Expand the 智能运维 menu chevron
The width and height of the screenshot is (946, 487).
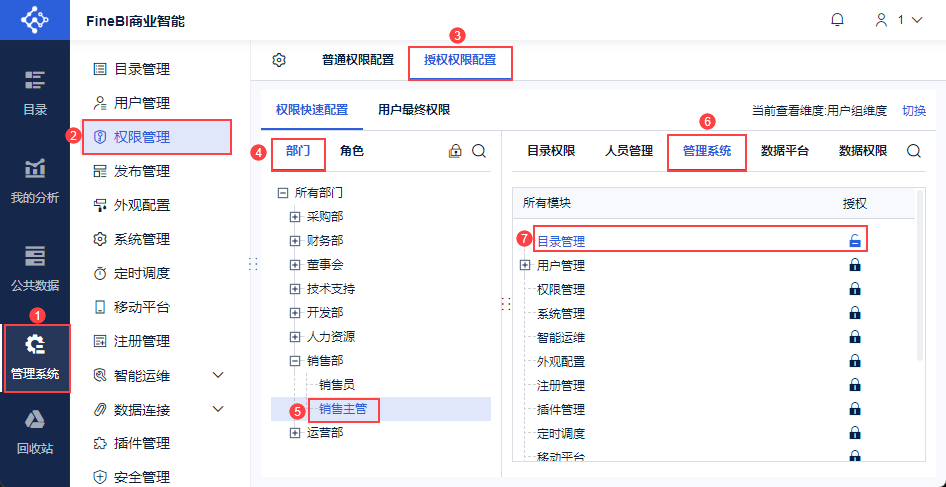click(219, 375)
